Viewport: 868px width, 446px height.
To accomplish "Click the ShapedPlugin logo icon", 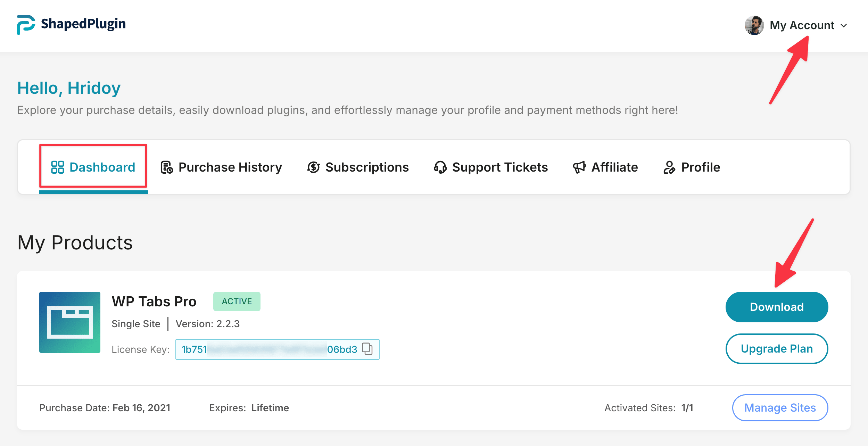I will tap(26, 25).
